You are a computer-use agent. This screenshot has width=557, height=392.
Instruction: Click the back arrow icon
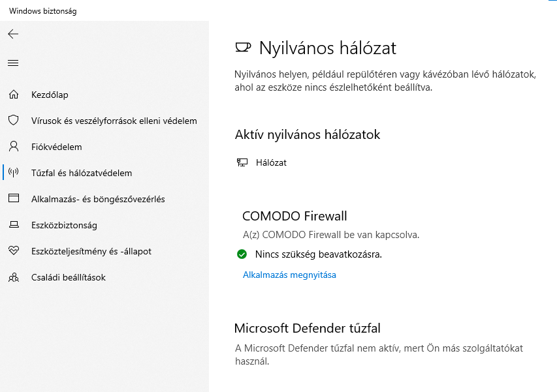[x=13, y=34]
